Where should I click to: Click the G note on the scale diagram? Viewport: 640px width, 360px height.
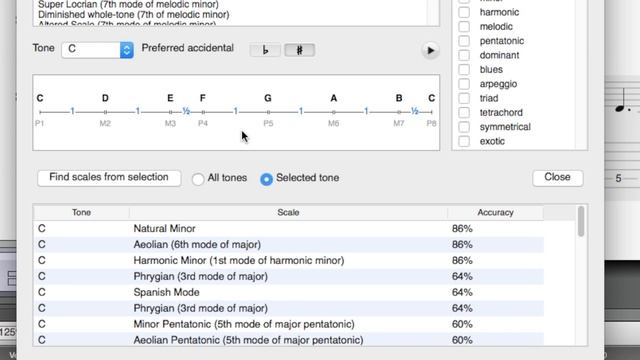pyautogui.click(x=268, y=98)
